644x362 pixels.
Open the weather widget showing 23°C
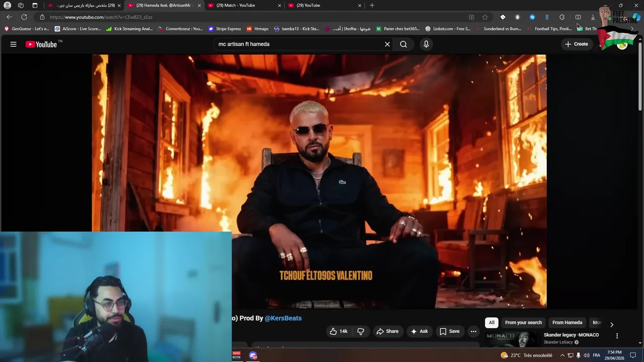pos(526,355)
